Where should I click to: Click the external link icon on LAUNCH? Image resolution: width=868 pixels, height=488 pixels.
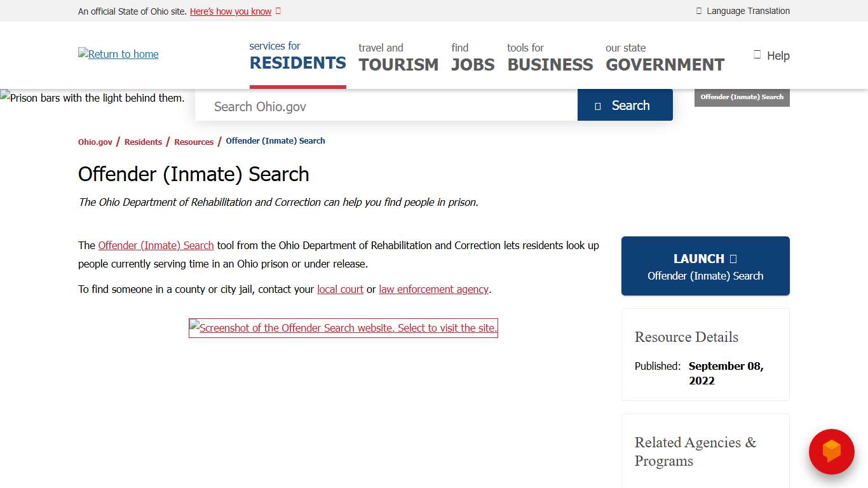coord(732,259)
